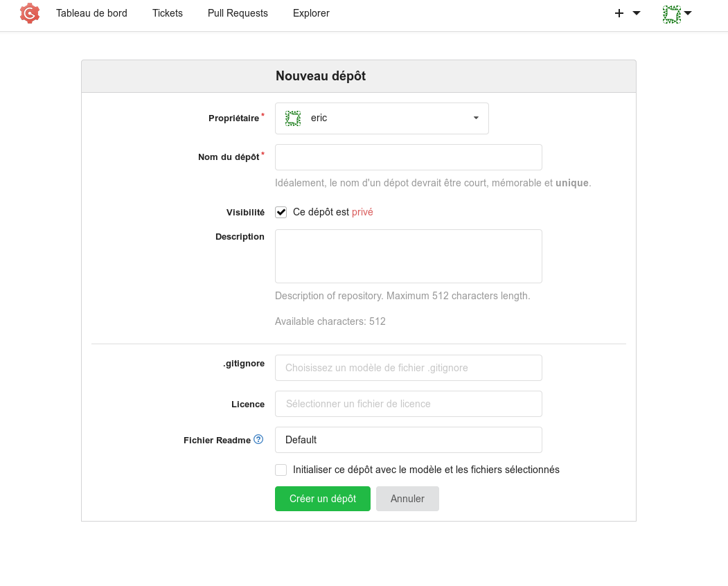Click the Gitea logo icon
This screenshot has width=728, height=586.
30,13
